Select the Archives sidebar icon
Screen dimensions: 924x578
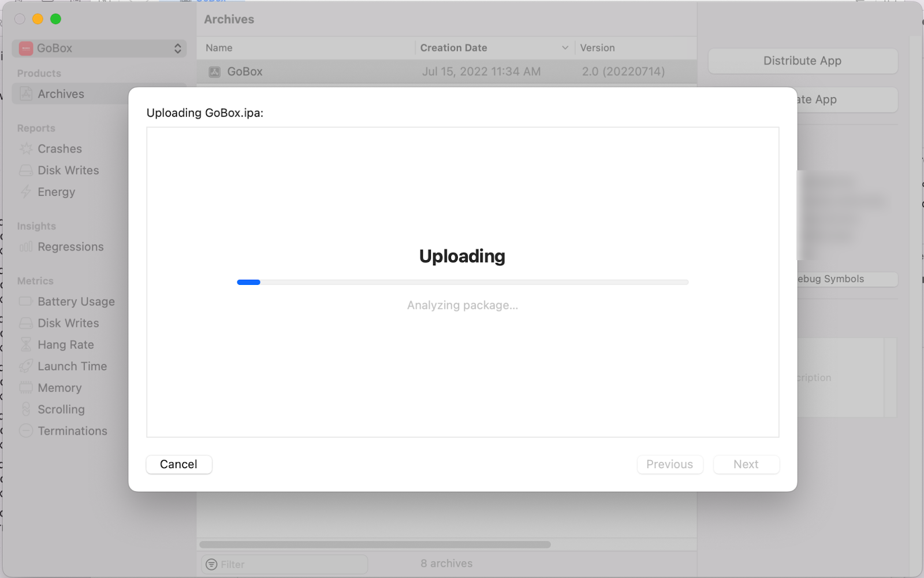point(26,94)
